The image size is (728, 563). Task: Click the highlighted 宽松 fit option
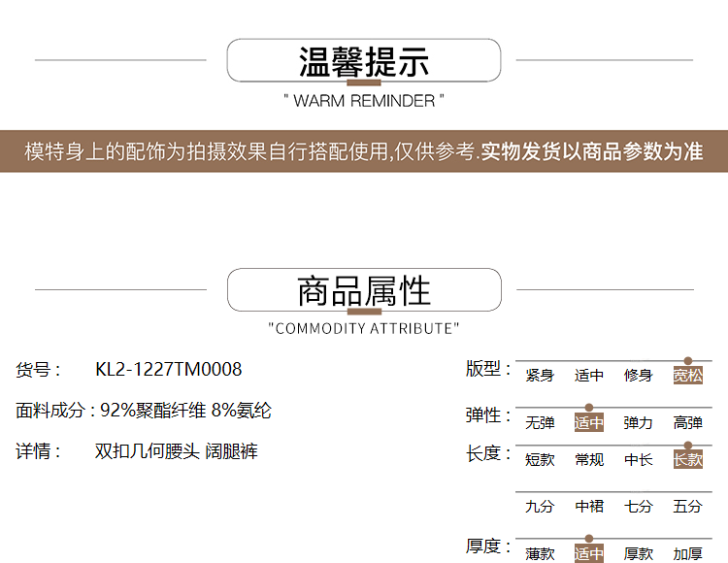pyautogui.click(x=687, y=376)
